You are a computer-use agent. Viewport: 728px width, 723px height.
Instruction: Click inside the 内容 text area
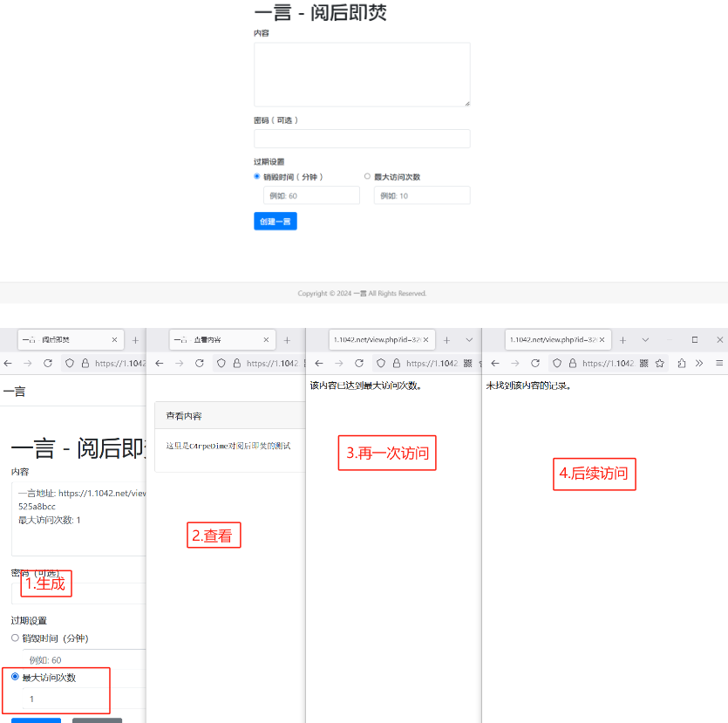coord(362,74)
